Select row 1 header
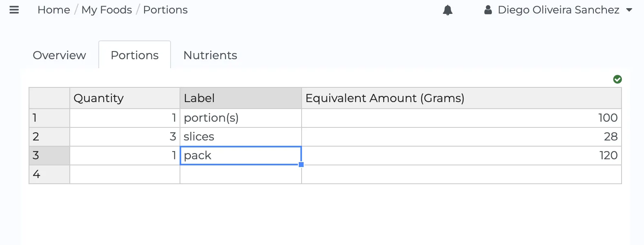 point(49,118)
